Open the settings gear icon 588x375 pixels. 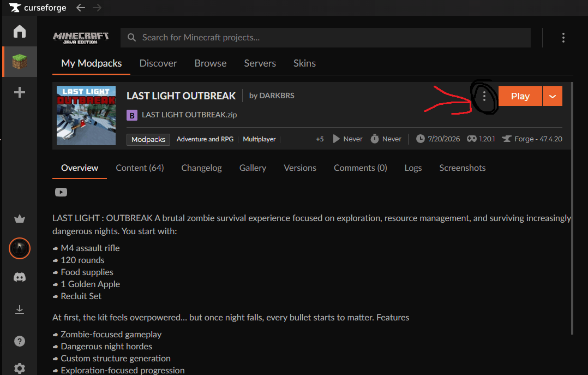[20, 368]
